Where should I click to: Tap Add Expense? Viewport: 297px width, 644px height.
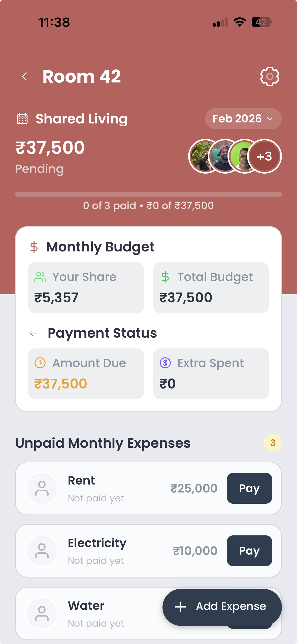pos(221,607)
